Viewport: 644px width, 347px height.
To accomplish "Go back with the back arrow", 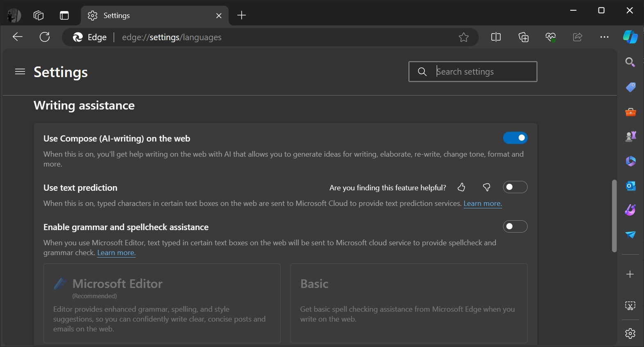I will (x=18, y=37).
